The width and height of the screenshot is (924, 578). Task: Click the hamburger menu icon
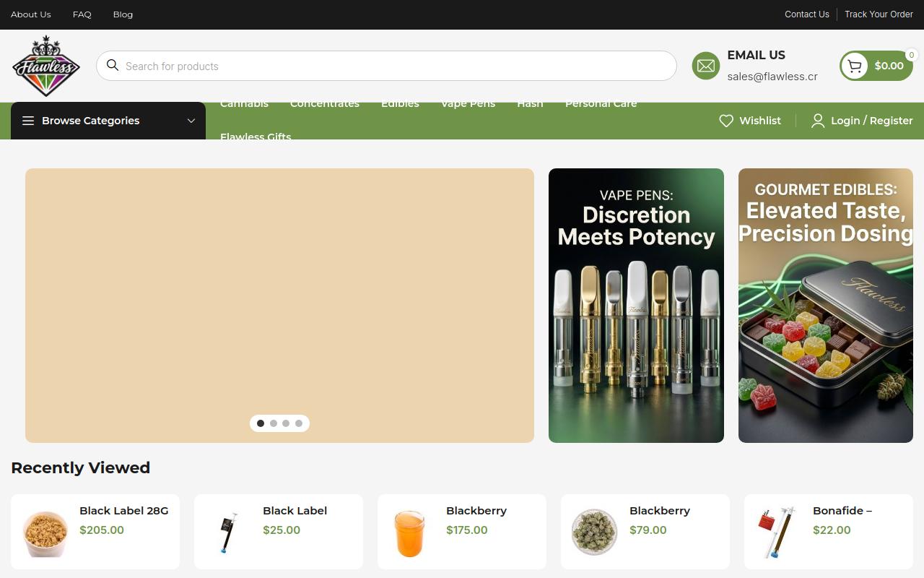28,121
